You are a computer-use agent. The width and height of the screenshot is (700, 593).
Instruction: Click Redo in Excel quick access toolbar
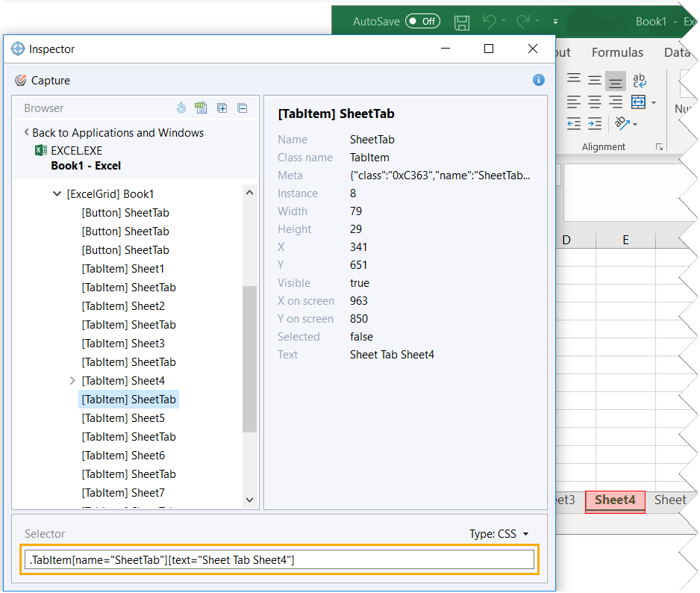[x=523, y=21]
